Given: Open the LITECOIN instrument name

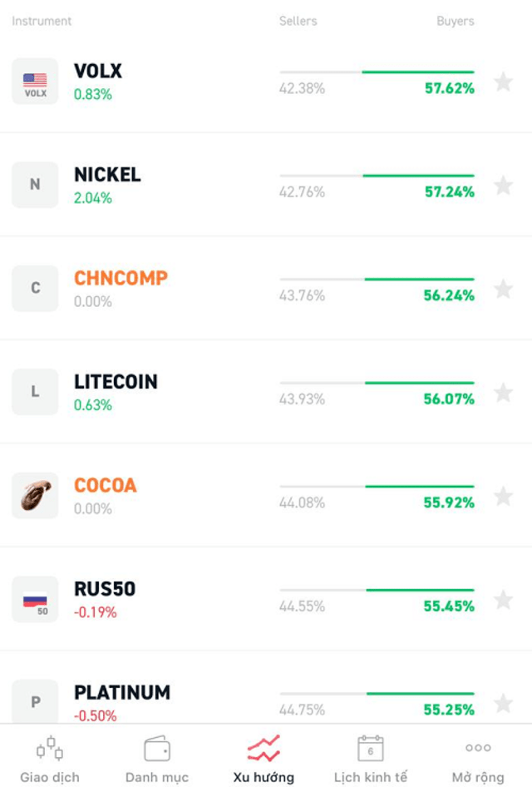Looking at the screenshot, I should pos(116,382).
